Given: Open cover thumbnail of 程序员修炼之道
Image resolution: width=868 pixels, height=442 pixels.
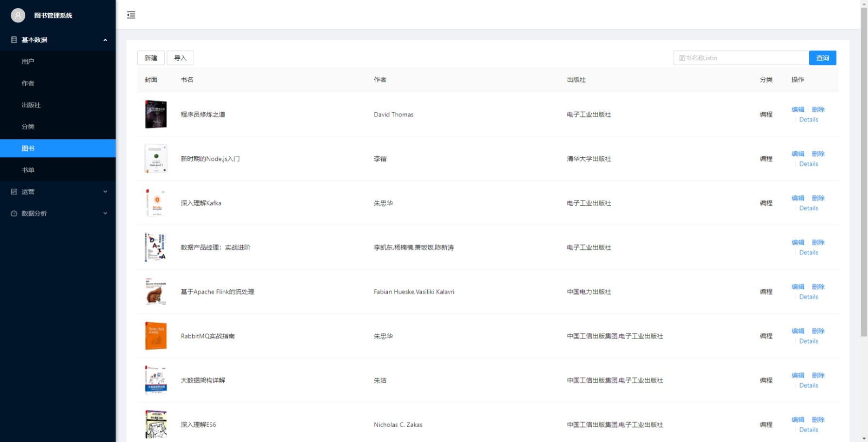Looking at the screenshot, I should click(156, 115).
